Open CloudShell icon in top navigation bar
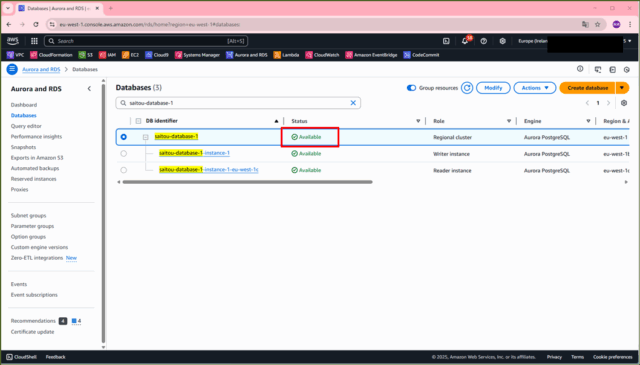640x365 pixels. [x=446, y=41]
